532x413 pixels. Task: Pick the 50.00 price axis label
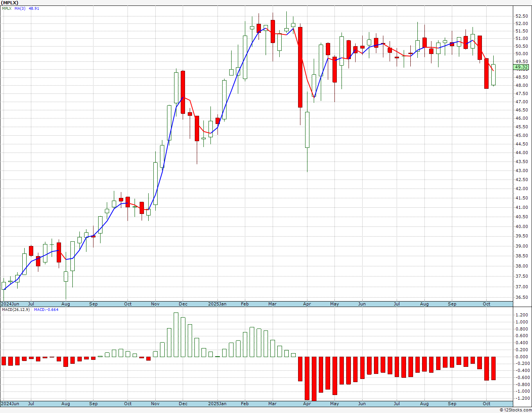tap(521, 54)
